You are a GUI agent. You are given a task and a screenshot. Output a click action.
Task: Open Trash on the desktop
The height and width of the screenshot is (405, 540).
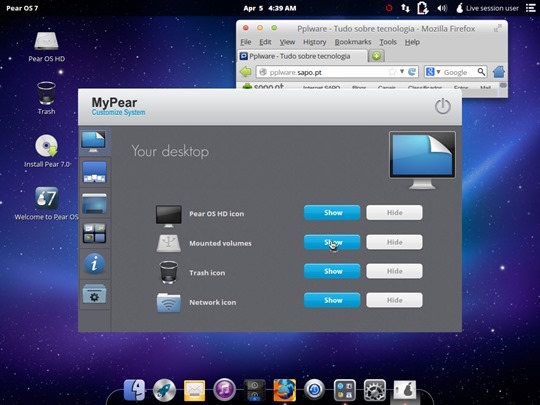46,97
